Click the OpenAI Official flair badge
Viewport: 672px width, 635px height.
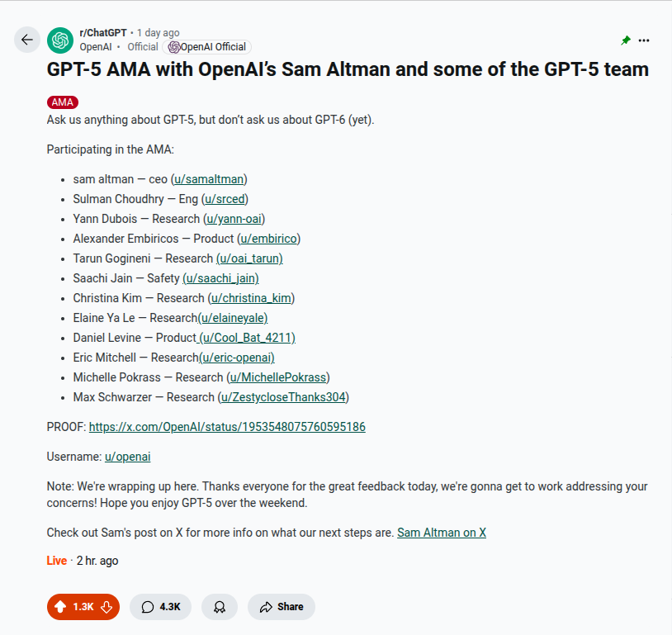tap(208, 47)
